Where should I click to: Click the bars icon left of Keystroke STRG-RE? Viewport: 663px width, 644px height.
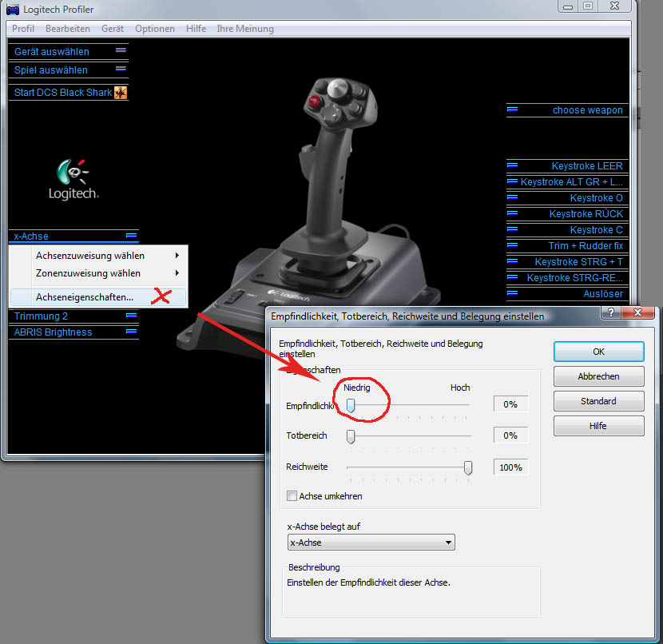coord(513,277)
